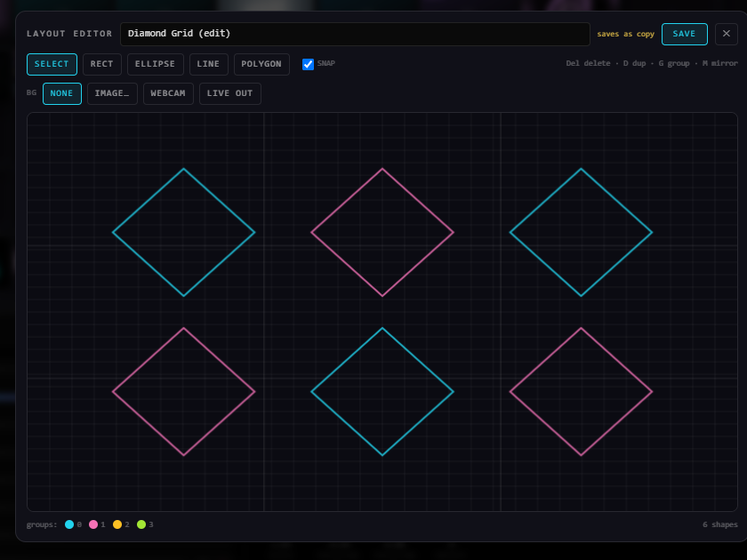Set background to NONE

click(62, 94)
